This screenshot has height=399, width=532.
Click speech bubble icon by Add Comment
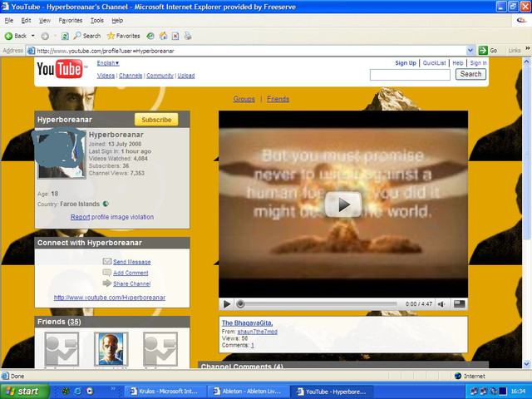pyautogui.click(x=107, y=273)
